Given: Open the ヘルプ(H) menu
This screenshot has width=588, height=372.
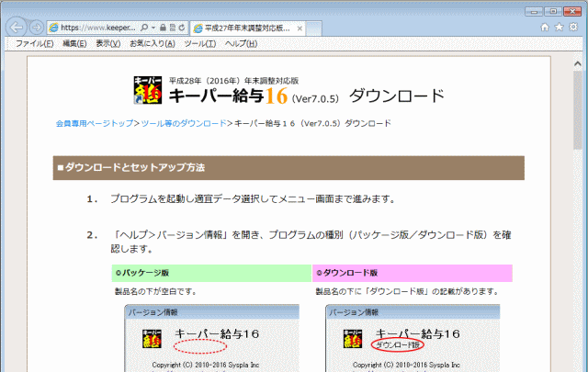Looking at the screenshot, I should (x=241, y=44).
